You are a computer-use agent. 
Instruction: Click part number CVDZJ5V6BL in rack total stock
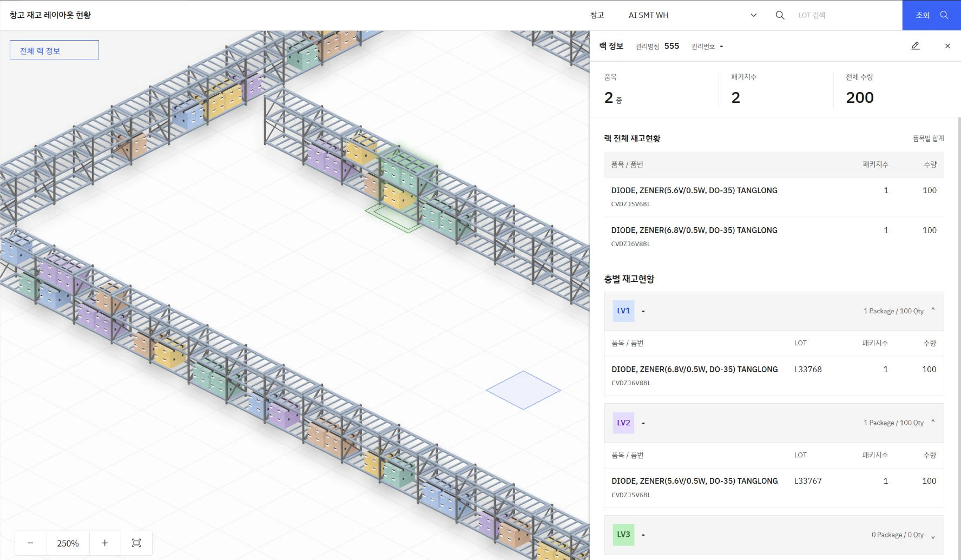[631, 204]
